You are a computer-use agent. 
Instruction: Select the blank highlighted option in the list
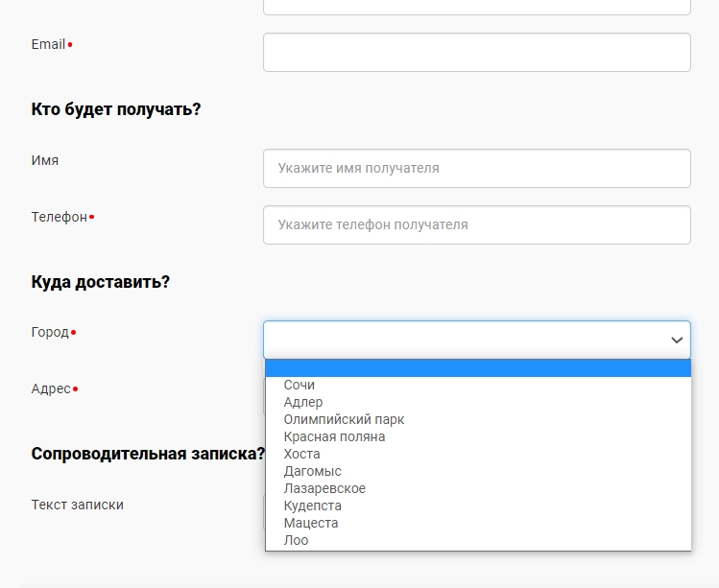tap(477, 368)
